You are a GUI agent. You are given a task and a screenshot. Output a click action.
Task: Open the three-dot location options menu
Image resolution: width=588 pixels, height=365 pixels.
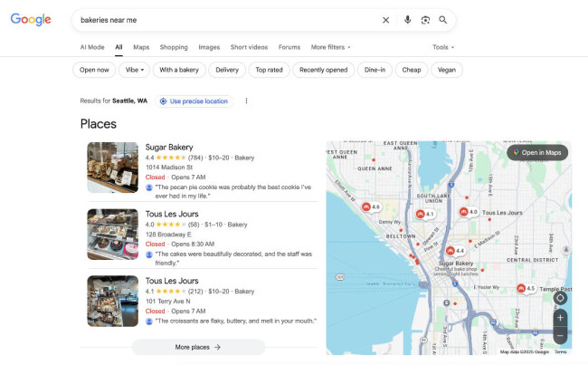point(246,101)
